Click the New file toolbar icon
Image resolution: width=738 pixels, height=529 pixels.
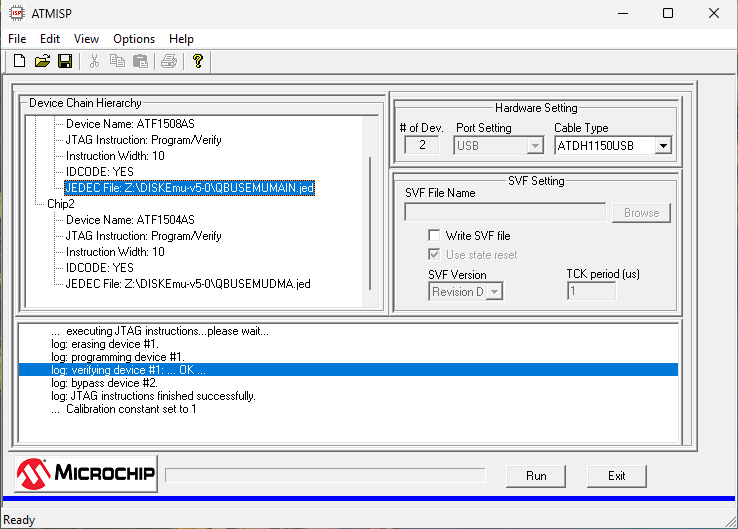pyautogui.click(x=19, y=61)
